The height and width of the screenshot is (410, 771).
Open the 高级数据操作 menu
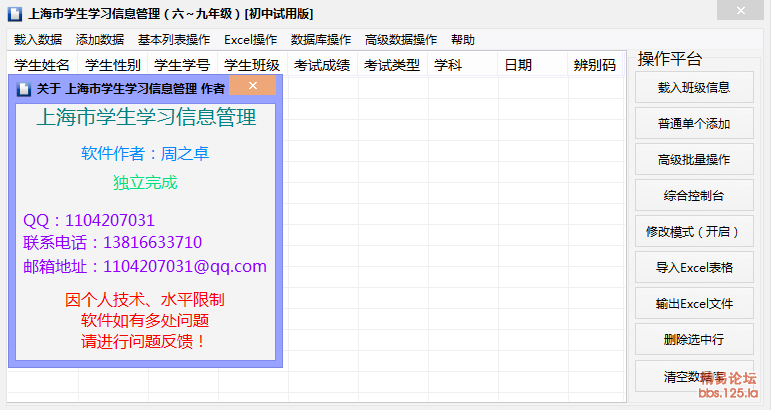point(401,40)
